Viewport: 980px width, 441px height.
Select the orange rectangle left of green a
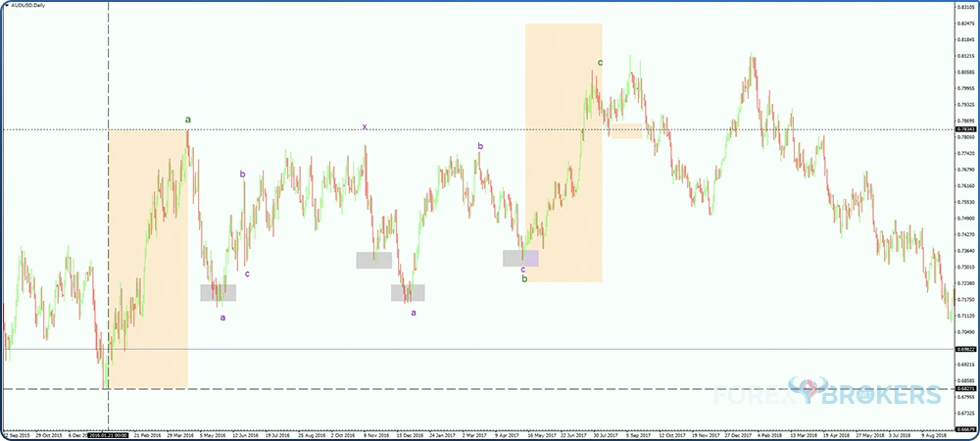(148, 258)
